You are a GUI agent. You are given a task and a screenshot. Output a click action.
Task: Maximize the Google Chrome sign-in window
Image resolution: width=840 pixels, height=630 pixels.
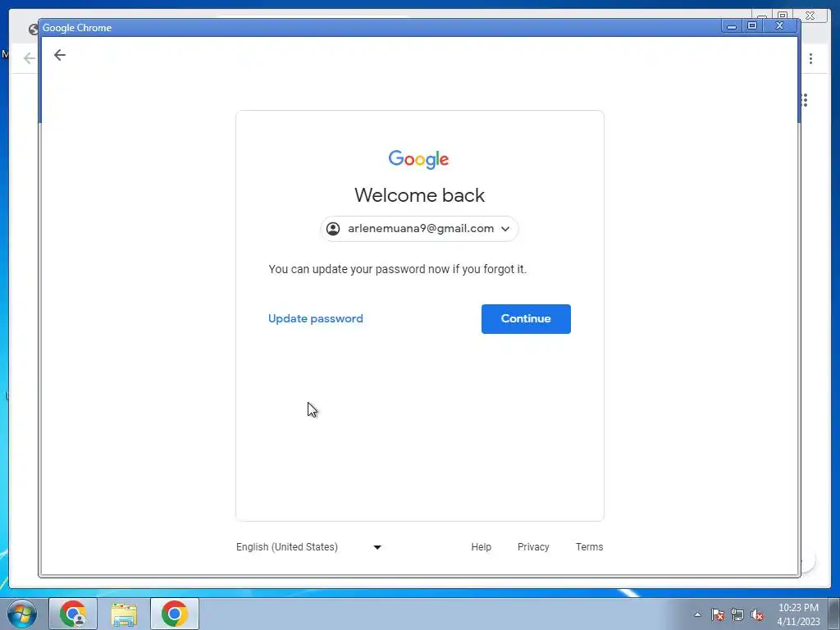(x=752, y=25)
